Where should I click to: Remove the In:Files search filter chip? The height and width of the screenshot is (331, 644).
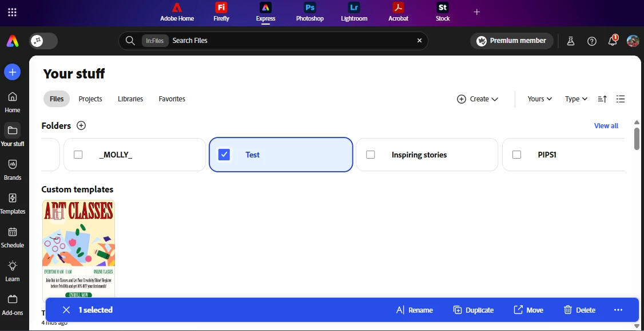155,41
